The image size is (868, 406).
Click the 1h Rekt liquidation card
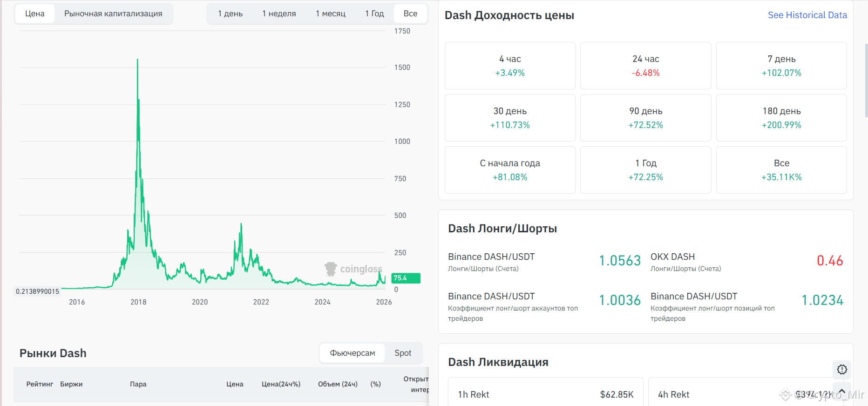[x=546, y=392]
